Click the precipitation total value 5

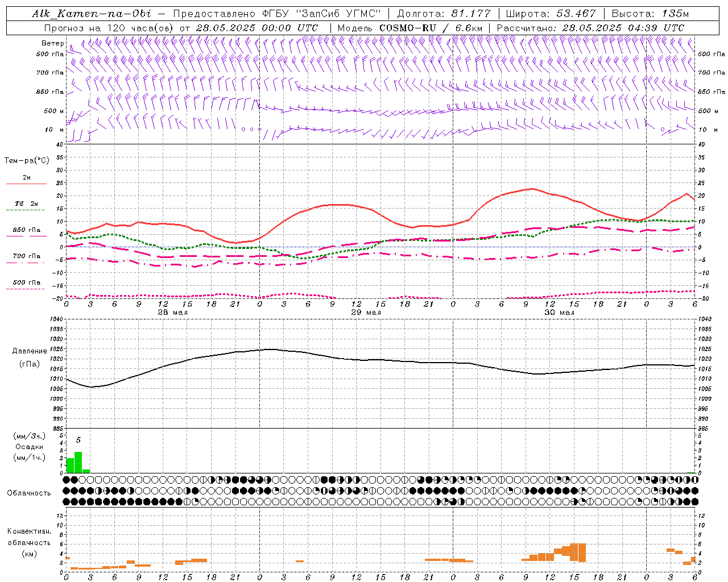click(78, 440)
